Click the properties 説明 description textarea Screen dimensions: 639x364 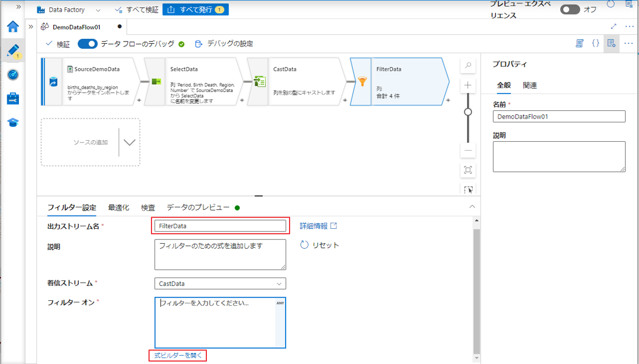click(559, 157)
